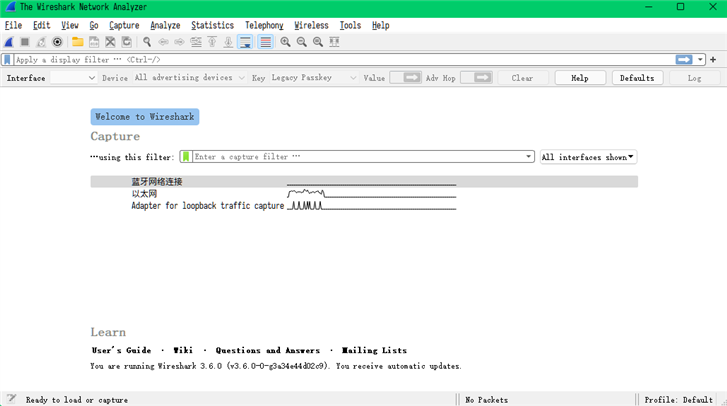727x406 pixels.
Task: Open the Go menu
Action: 94,25
